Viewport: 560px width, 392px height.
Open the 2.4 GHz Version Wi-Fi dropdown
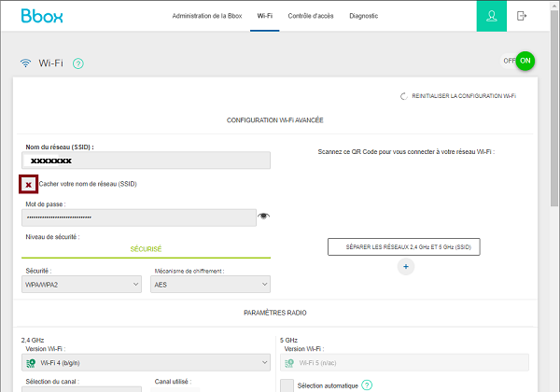click(x=146, y=362)
